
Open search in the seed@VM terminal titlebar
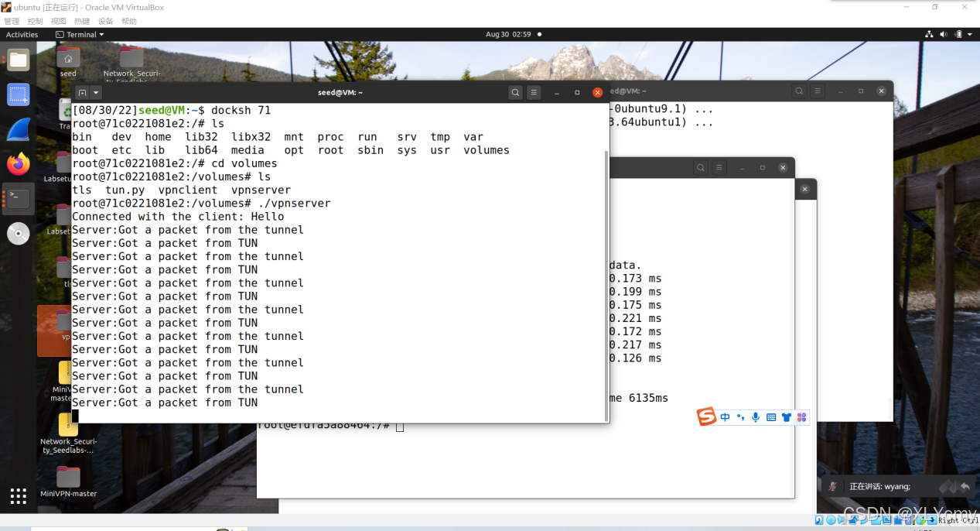pos(515,91)
